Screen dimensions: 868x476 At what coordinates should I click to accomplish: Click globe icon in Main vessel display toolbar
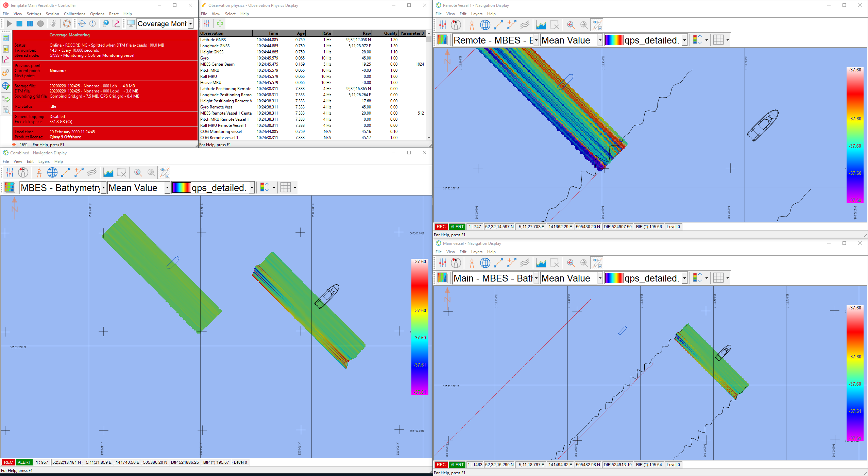[x=485, y=263]
